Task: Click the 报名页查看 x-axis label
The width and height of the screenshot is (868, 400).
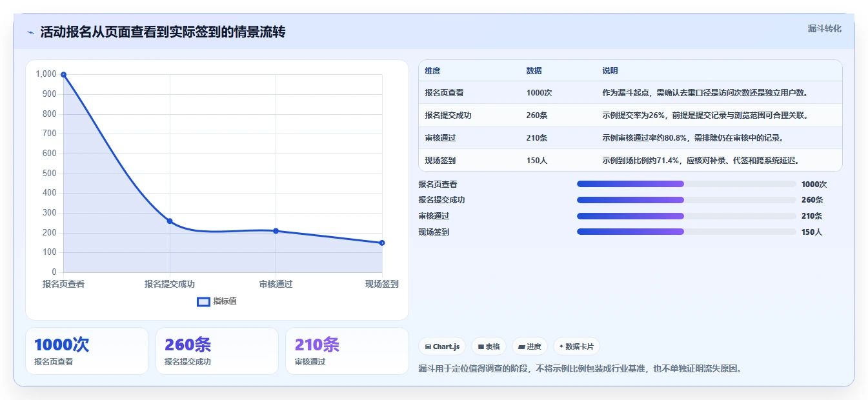Action: pos(63,284)
